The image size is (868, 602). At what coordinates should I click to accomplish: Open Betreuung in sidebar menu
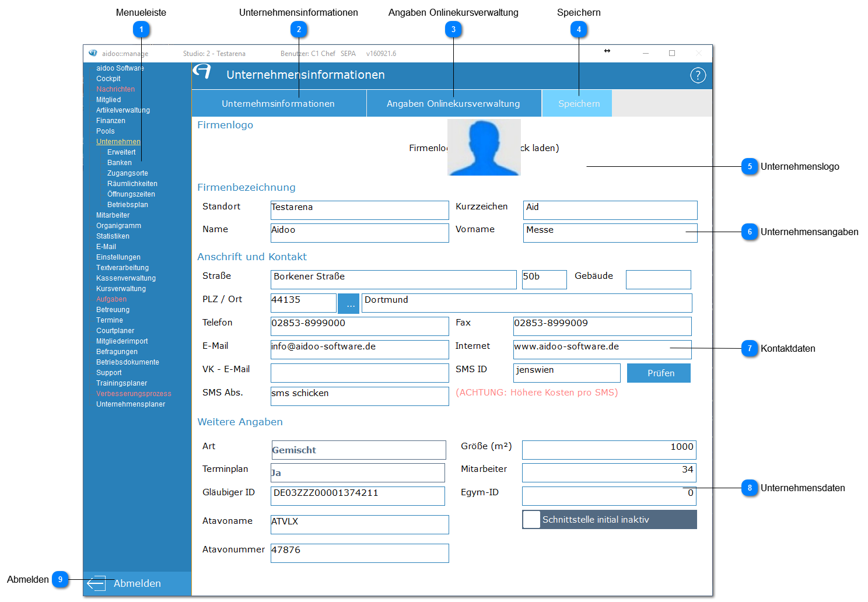[113, 310]
